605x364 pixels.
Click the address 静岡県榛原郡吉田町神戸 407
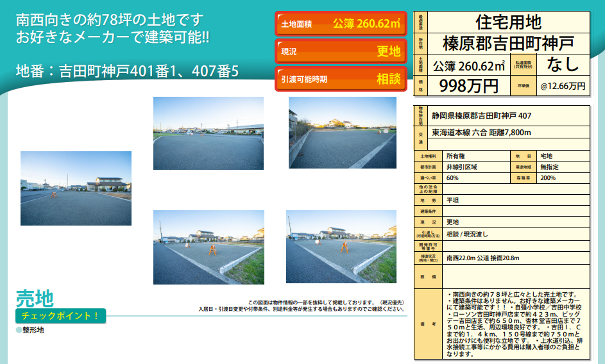tap(481, 116)
